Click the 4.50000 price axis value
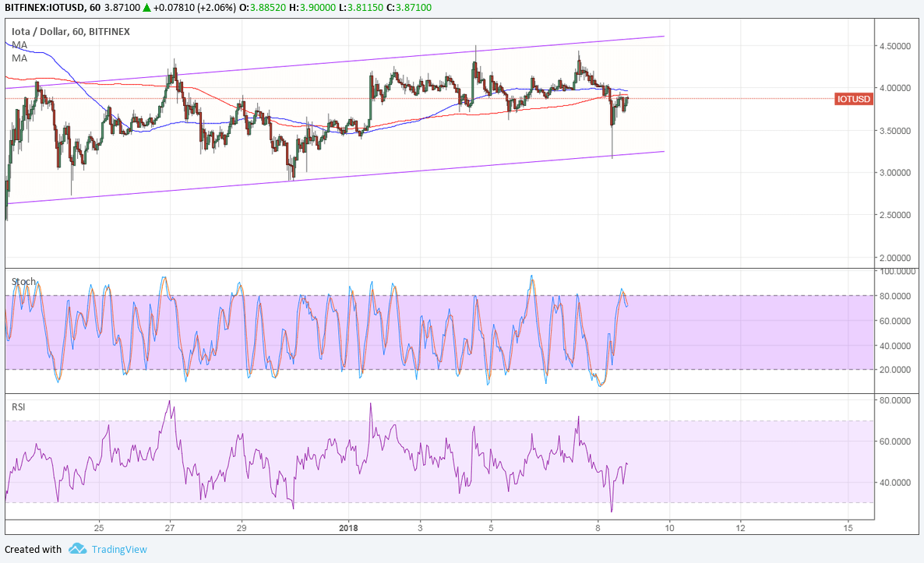The image size is (924, 563). tap(895, 46)
